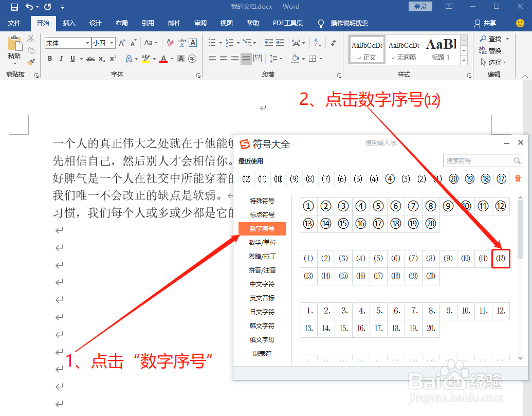Screen dimensions: 532x416
Task: Switch to the 设计 tab
Action: click(95, 23)
